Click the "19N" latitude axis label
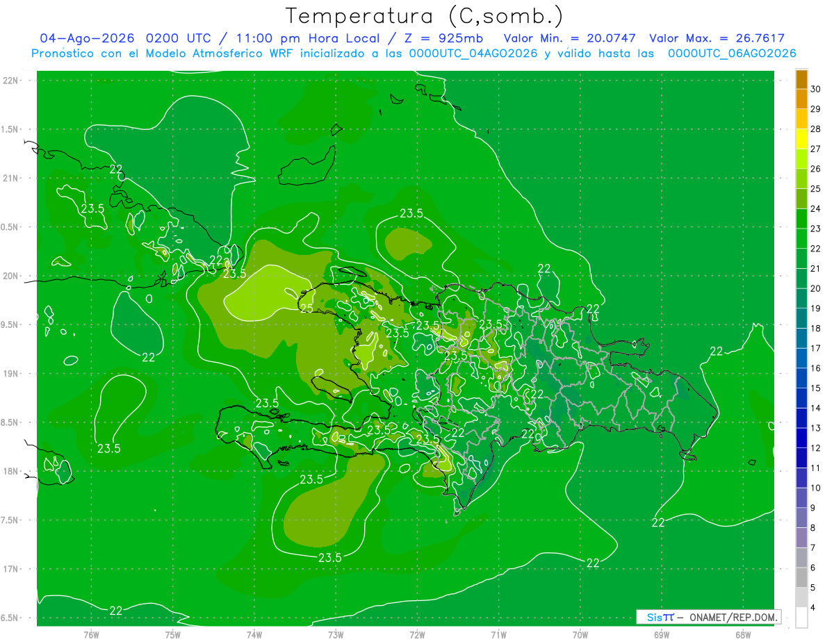The image size is (834, 644). [10, 373]
